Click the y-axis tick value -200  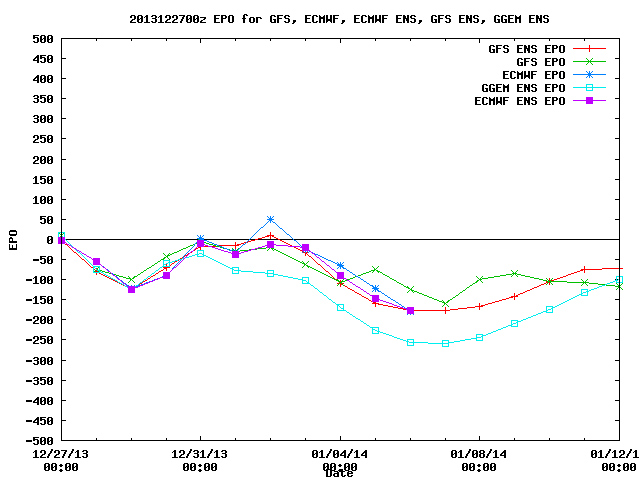tap(40, 320)
